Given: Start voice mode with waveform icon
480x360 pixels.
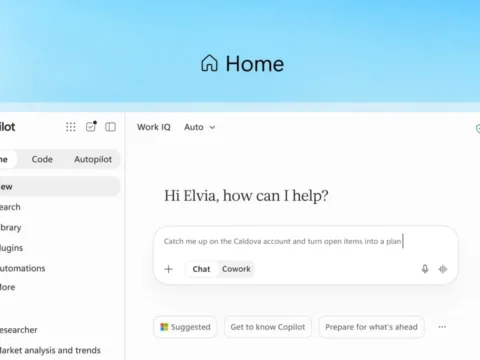Looking at the screenshot, I should [443, 269].
